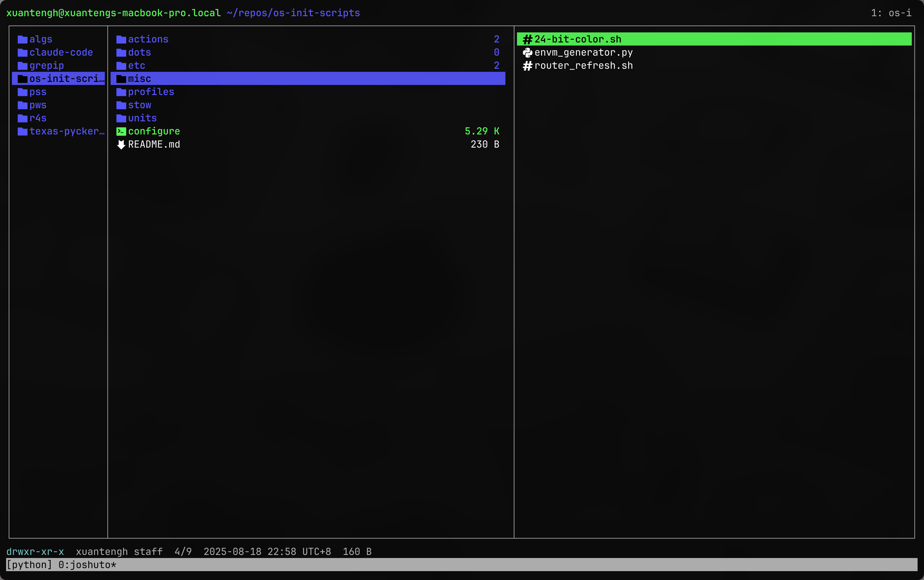This screenshot has height=580, width=924.
Task: Select the router_refresh.sh file name
Action: 583,66
